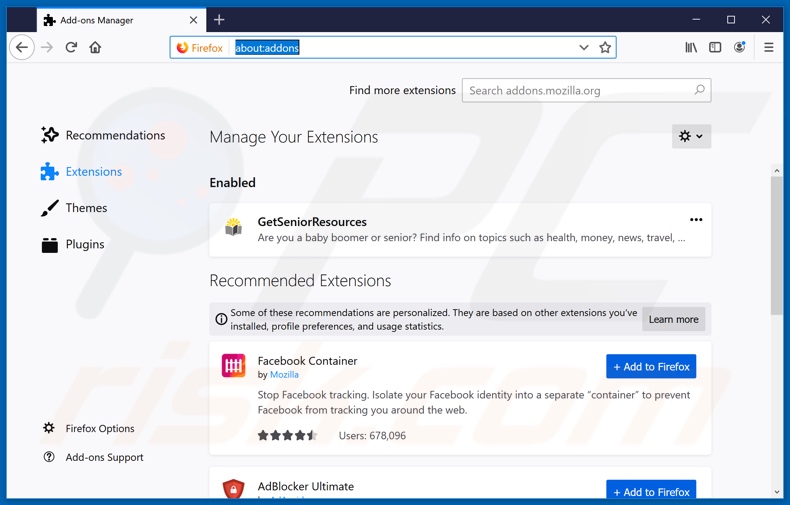Open the GetSeniorResources three-dot options menu
Screen dimensions: 790x505
pos(696,220)
